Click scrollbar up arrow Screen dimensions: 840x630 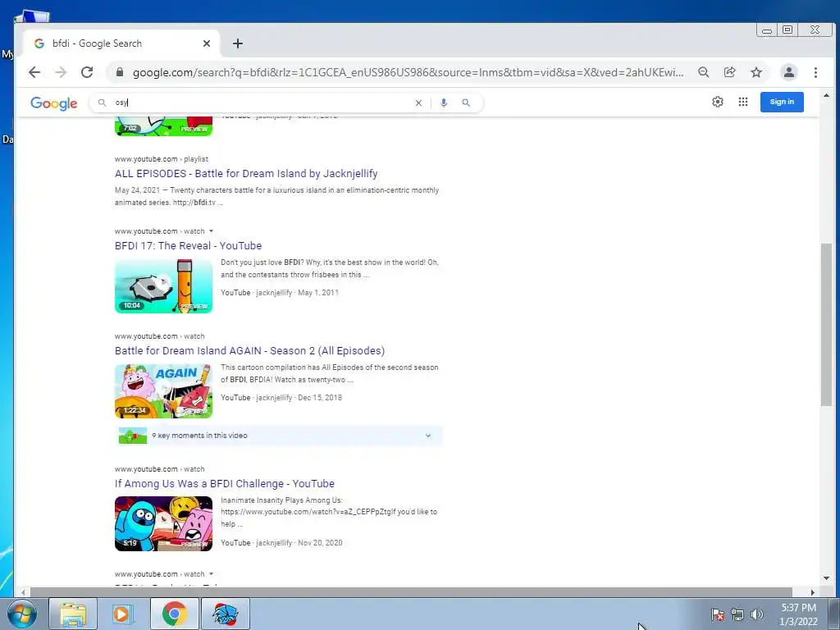[x=826, y=95]
